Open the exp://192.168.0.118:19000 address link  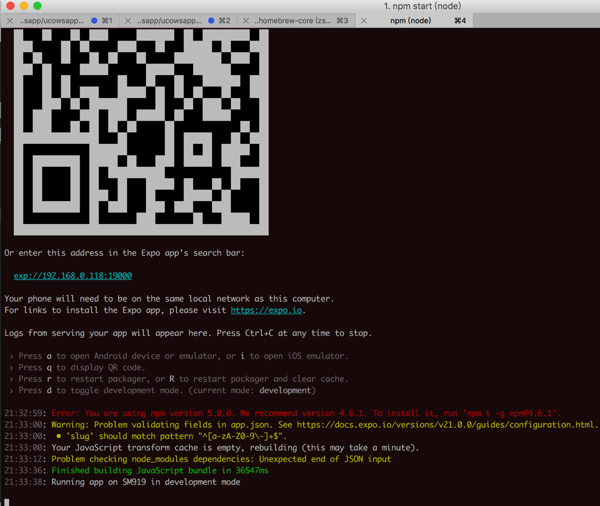73,276
